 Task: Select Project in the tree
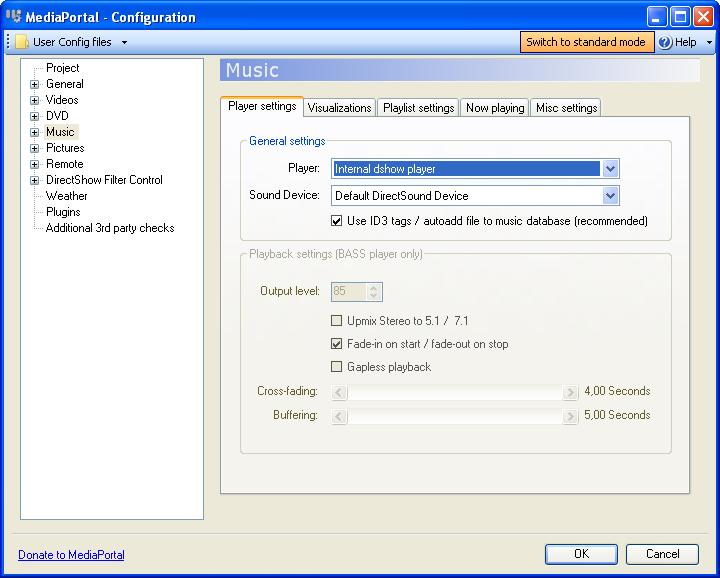(x=62, y=68)
